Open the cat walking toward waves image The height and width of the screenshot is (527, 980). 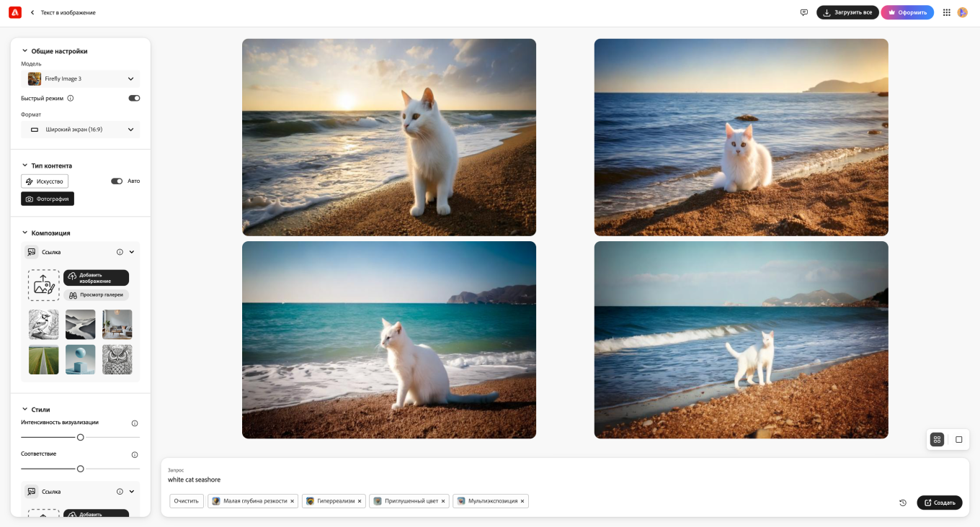[741, 340]
